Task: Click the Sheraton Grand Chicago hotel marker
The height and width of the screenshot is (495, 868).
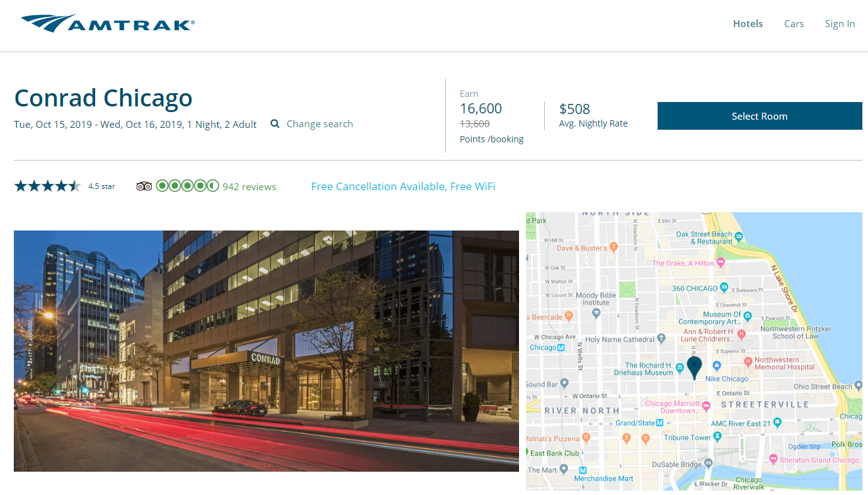Action: (x=774, y=459)
